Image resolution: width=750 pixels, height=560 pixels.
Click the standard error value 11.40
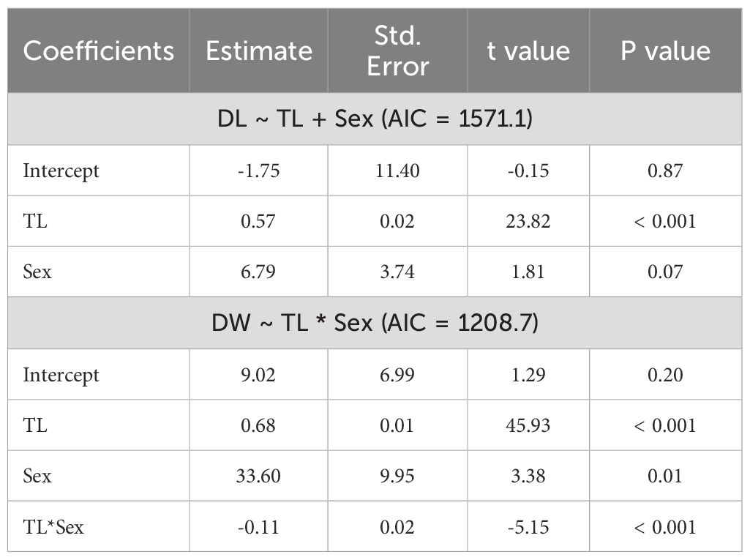[x=398, y=171]
